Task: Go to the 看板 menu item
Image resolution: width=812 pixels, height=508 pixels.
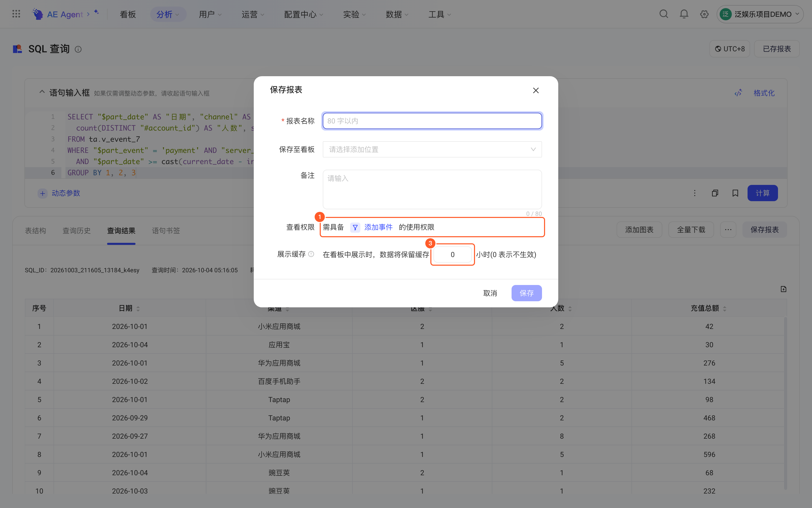Action: (x=128, y=14)
